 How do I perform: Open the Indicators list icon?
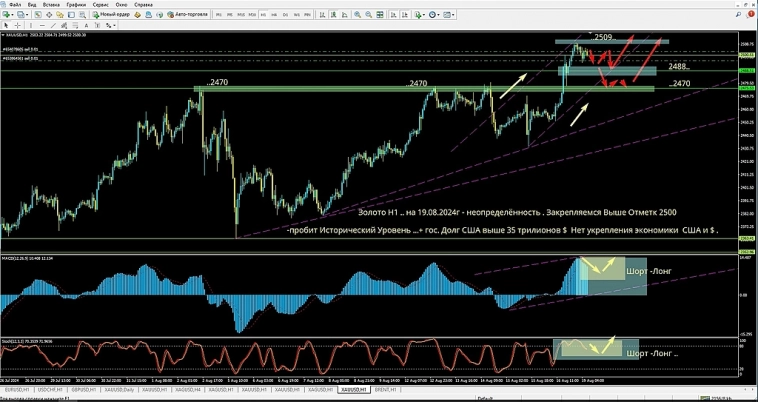[x=418, y=14]
